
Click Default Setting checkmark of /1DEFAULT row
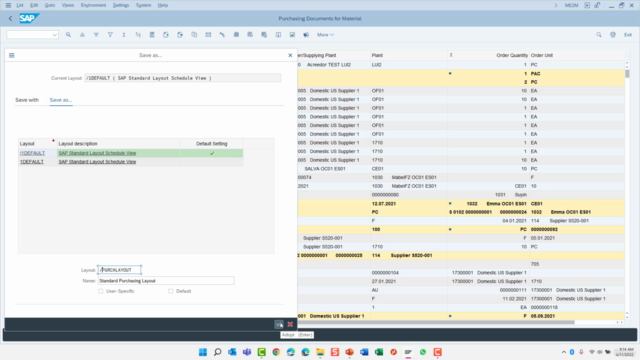(x=212, y=153)
